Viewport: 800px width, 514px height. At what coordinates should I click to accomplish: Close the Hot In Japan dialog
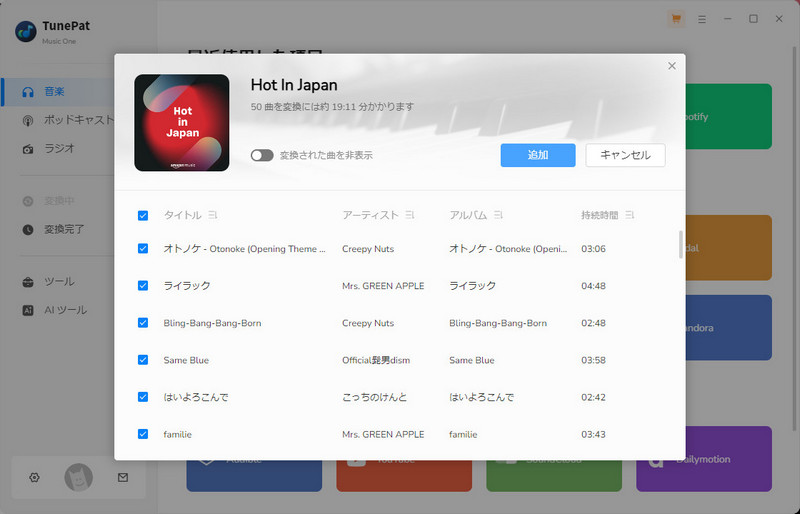point(672,66)
